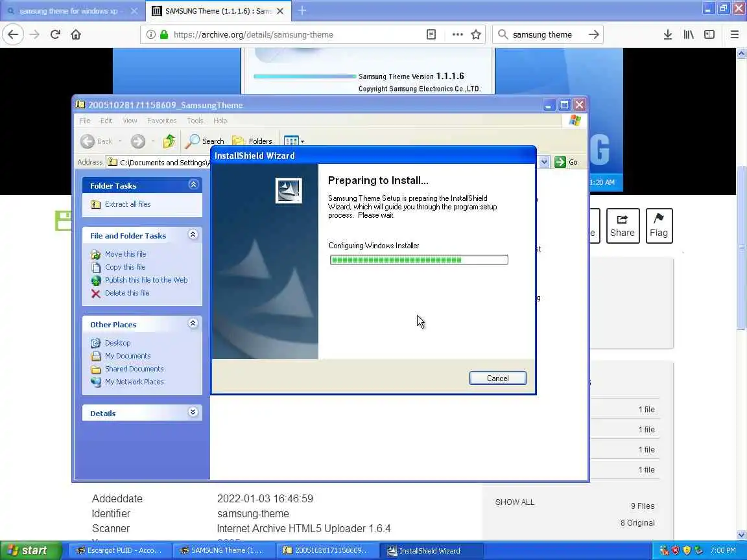Click Delete this file link
Viewport: 747px width, 560px height.
126,293
